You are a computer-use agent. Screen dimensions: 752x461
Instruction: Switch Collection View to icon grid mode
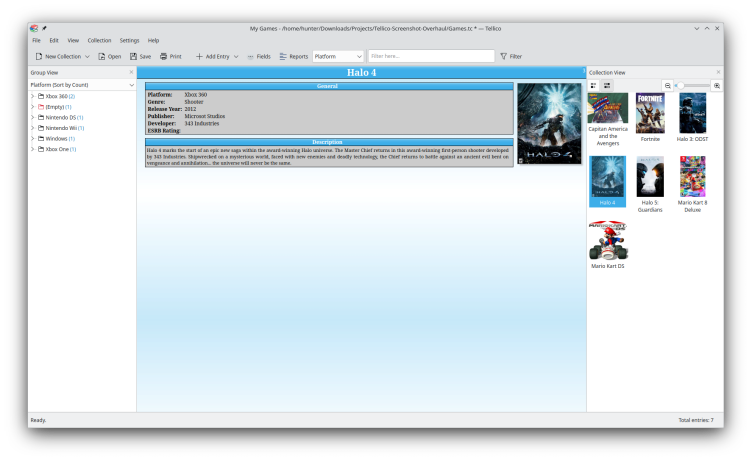click(x=593, y=86)
